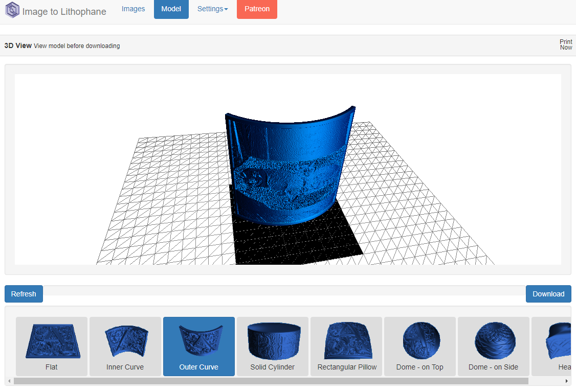Select the Dome - on Top shape
This screenshot has height=392, width=576.
[420, 346]
